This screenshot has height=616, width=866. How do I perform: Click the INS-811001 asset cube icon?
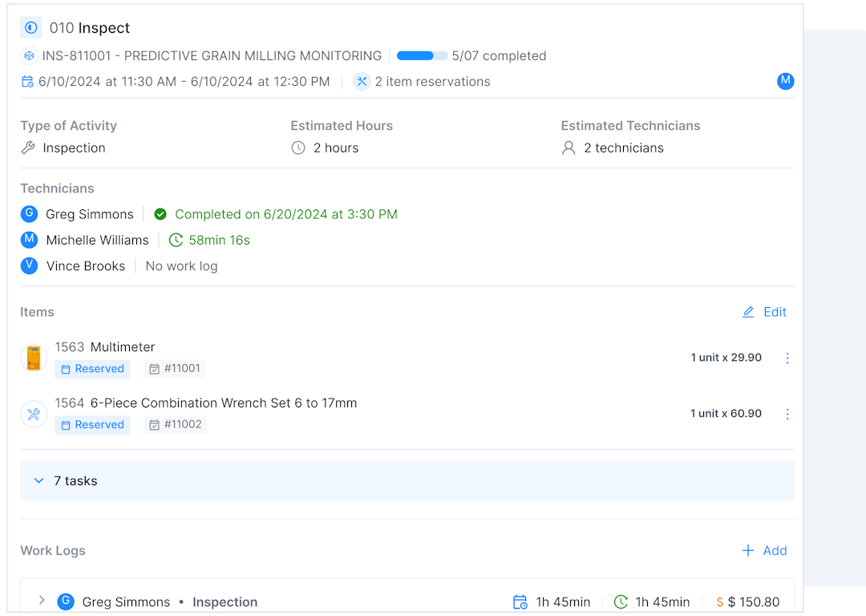(30, 56)
